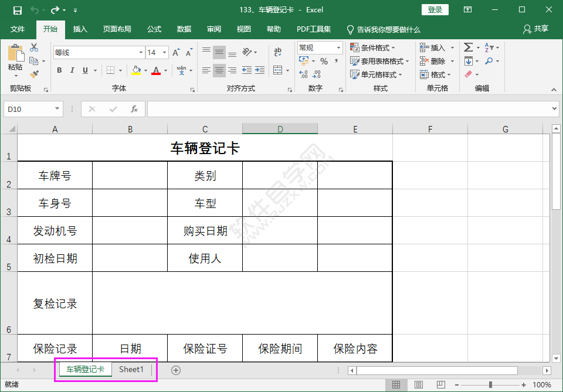Image resolution: width=563 pixels, height=392 pixels.
Task: Switch to the 插入 ribbon tab
Action: pyautogui.click(x=80, y=29)
